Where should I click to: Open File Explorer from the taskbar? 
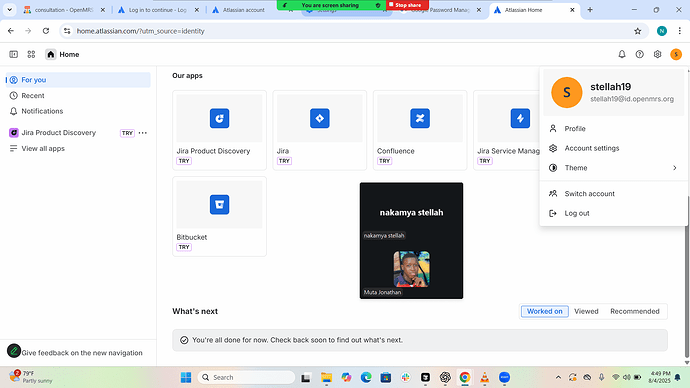click(x=326, y=377)
